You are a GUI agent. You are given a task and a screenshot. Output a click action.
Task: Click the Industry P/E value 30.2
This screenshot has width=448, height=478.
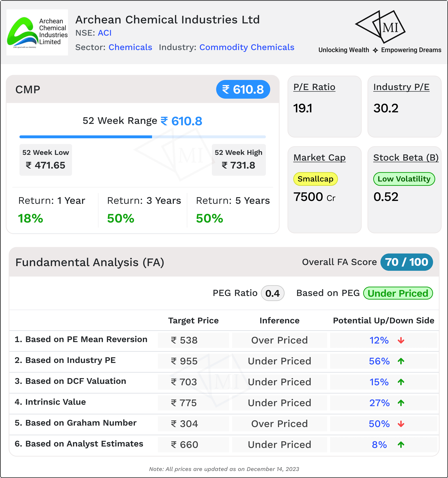coord(386,108)
